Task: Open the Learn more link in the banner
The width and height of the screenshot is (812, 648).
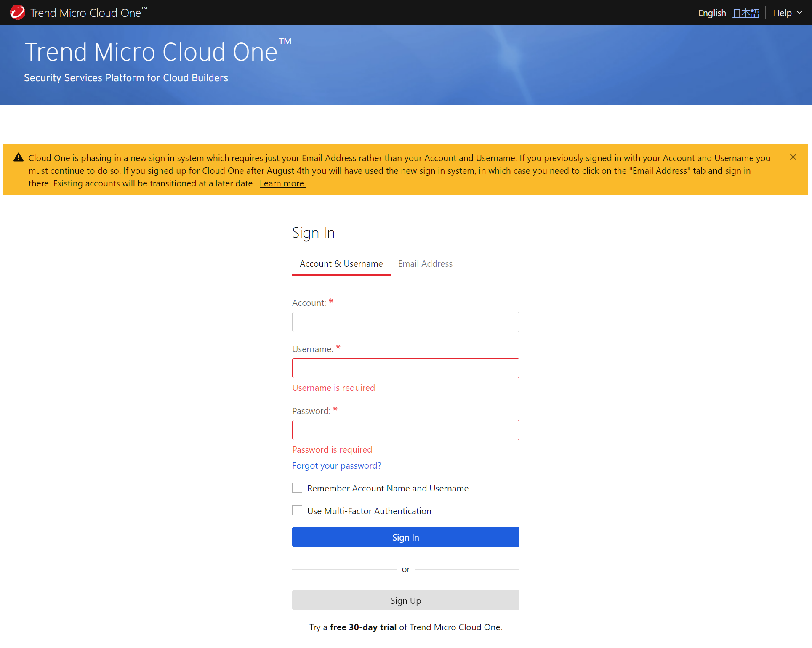Action: [x=282, y=183]
